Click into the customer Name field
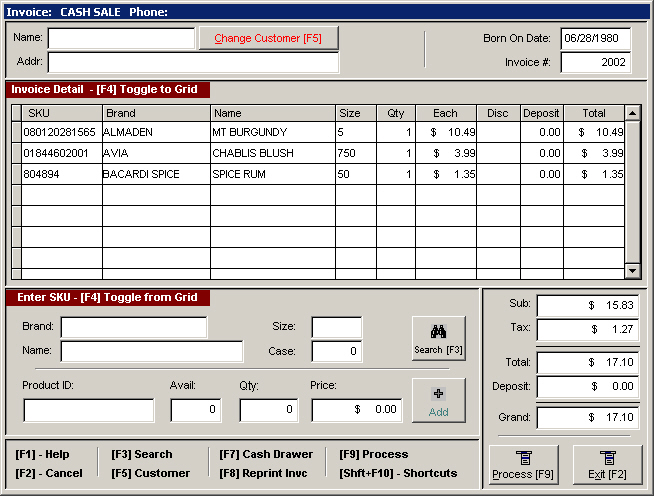This screenshot has height=496, width=654. 121,38
